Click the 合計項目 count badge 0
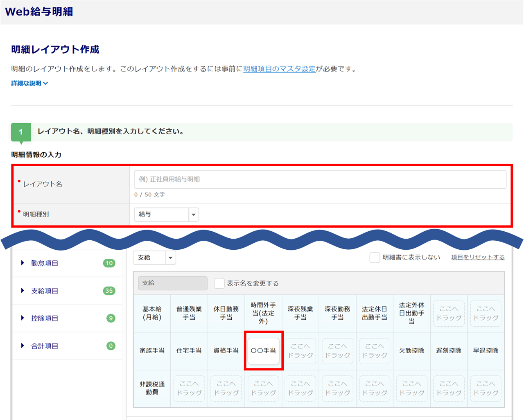Image resolution: width=524 pixels, height=420 pixels. pos(111,346)
